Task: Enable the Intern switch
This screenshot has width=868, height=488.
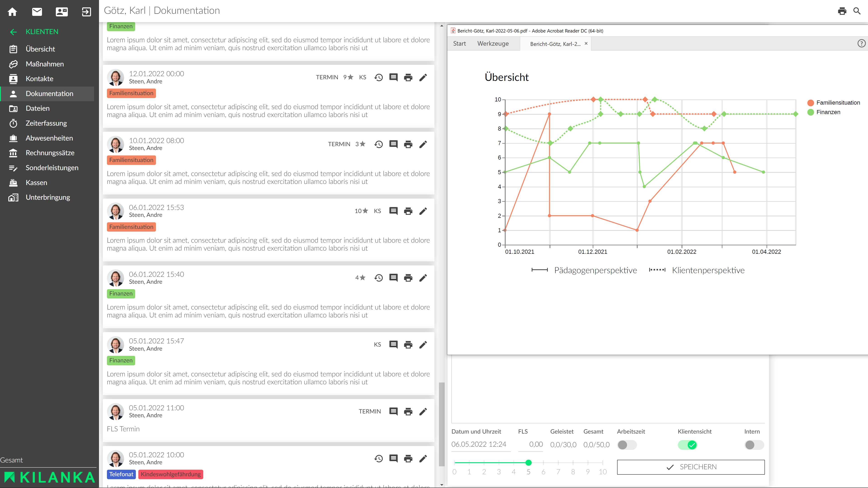Action: pos(754,445)
